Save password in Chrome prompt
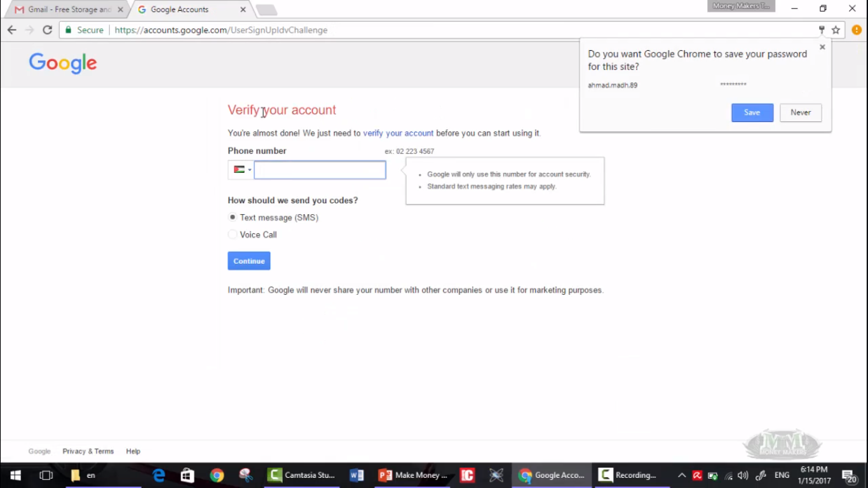The image size is (868, 488). coord(752,112)
